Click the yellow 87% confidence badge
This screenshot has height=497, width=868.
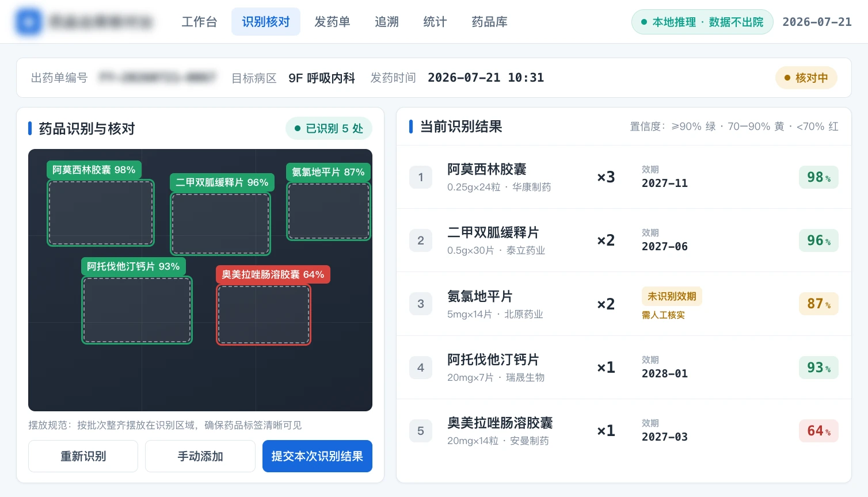[818, 304]
